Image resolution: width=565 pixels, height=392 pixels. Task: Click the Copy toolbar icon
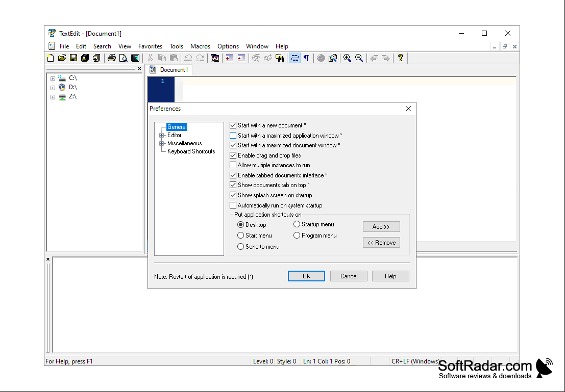click(162, 58)
